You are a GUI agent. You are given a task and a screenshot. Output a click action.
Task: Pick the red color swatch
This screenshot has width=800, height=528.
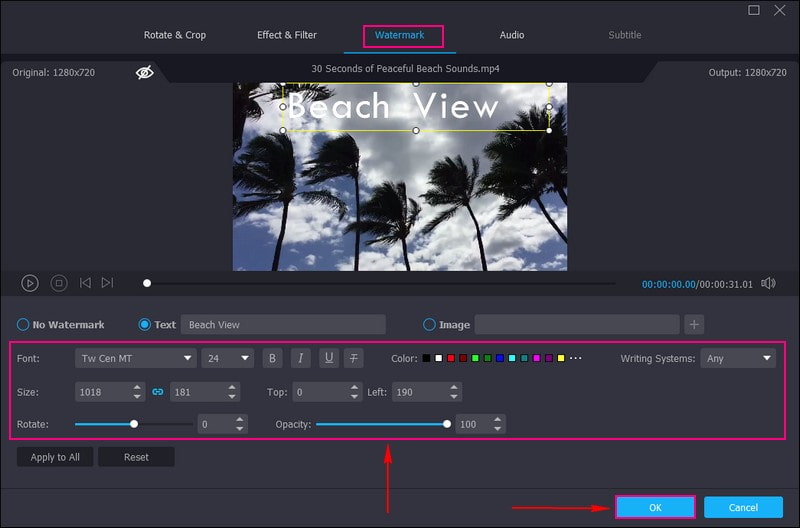tap(451, 358)
